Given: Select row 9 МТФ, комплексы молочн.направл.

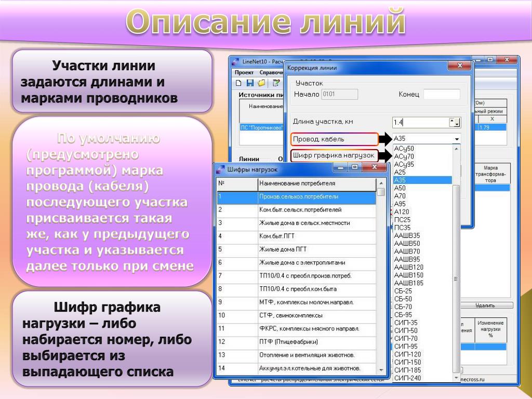Looking at the screenshot, I should [296, 303].
